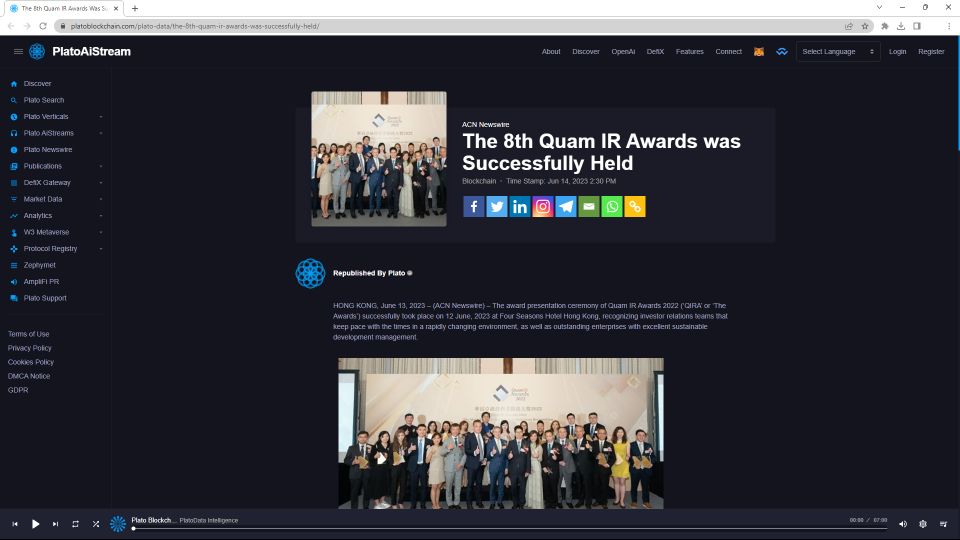The height and width of the screenshot is (540, 960).
Task: Share article on Twitter
Action: [x=497, y=206]
